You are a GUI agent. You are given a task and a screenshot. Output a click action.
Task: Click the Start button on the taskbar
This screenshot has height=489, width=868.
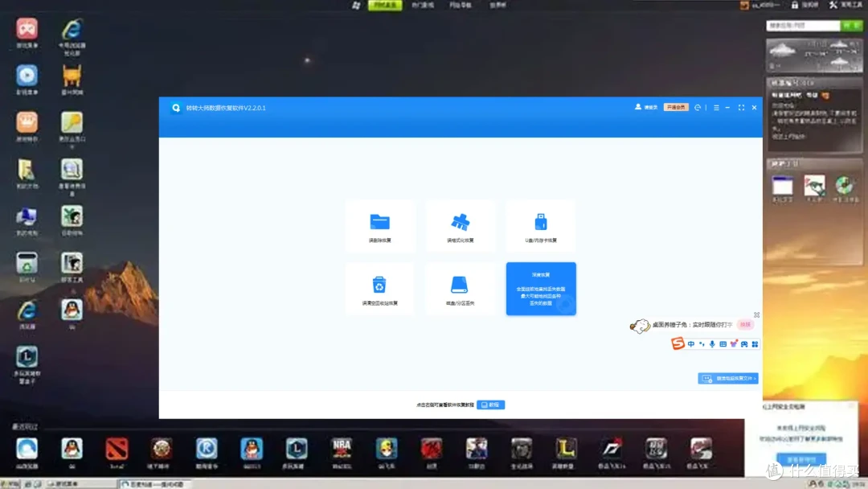pyautogui.click(x=10, y=484)
